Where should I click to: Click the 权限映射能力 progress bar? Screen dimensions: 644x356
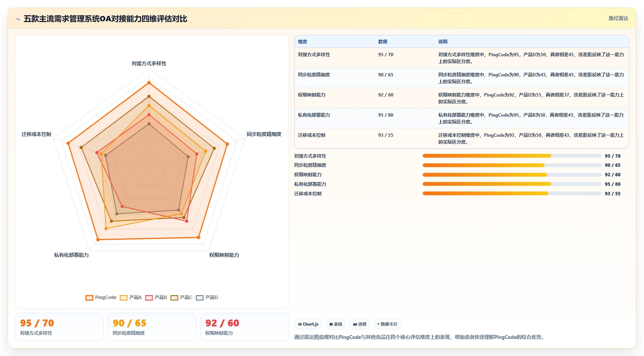tap(512, 175)
